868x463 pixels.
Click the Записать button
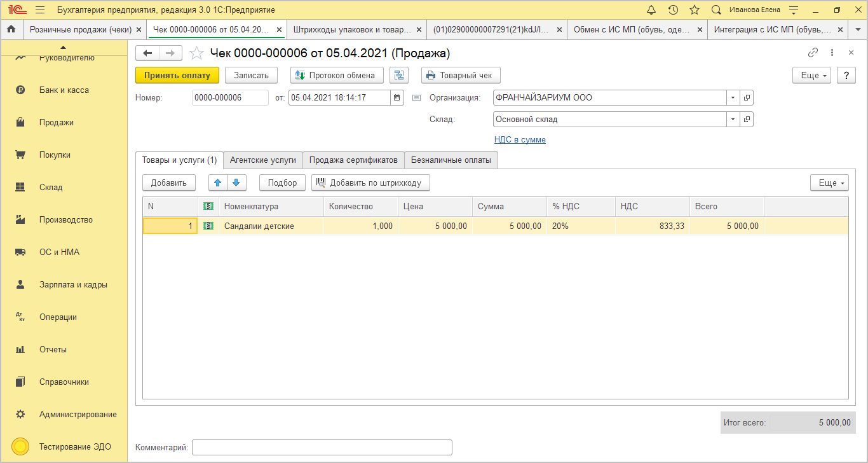pyautogui.click(x=252, y=75)
